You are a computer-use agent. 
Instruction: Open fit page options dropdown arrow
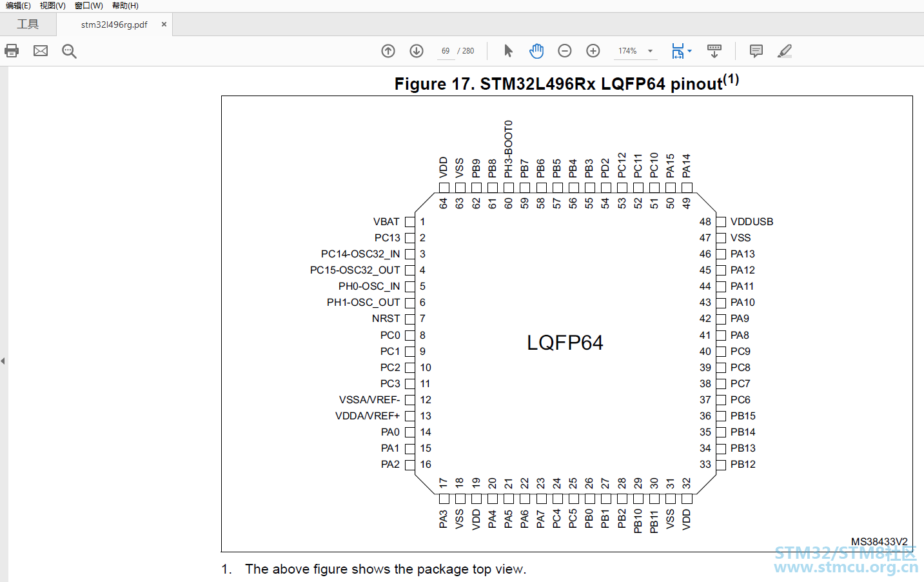coord(690,51)
